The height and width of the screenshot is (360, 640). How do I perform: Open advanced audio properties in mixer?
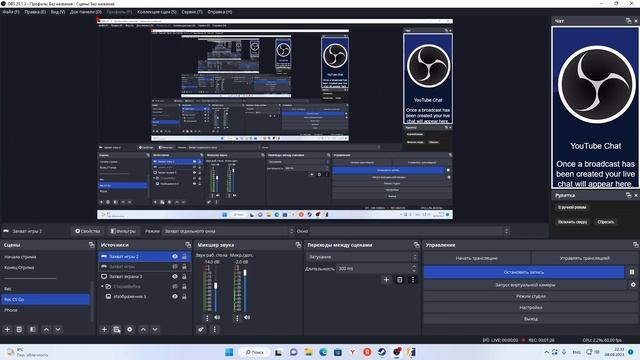201,329
